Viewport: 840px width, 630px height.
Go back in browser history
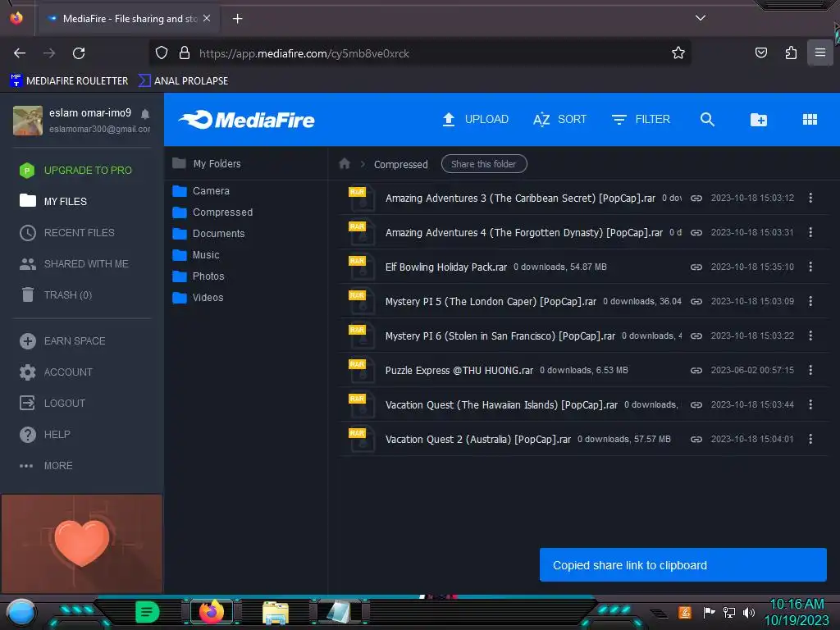point(20,53)
